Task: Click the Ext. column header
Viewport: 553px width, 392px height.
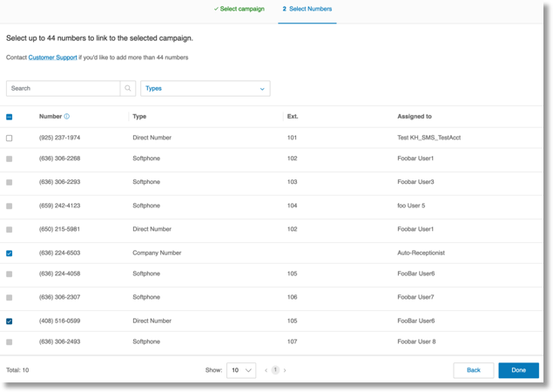Action: [293, 116]
